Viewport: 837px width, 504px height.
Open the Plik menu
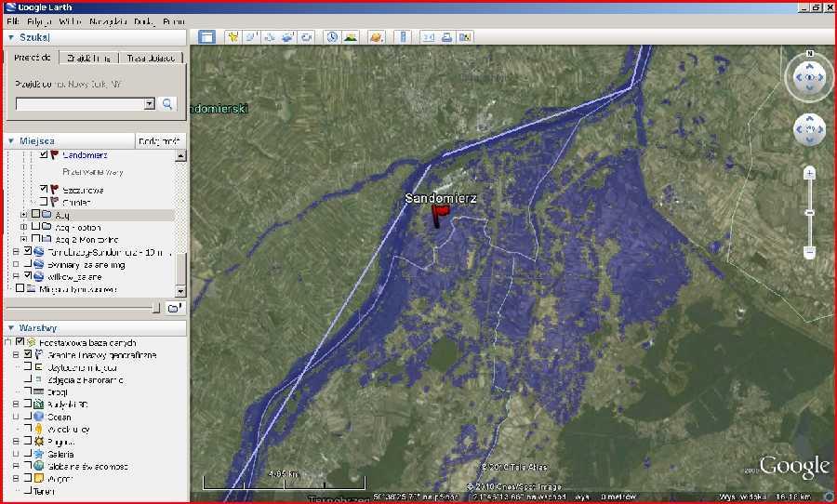[x=13, y=21]
